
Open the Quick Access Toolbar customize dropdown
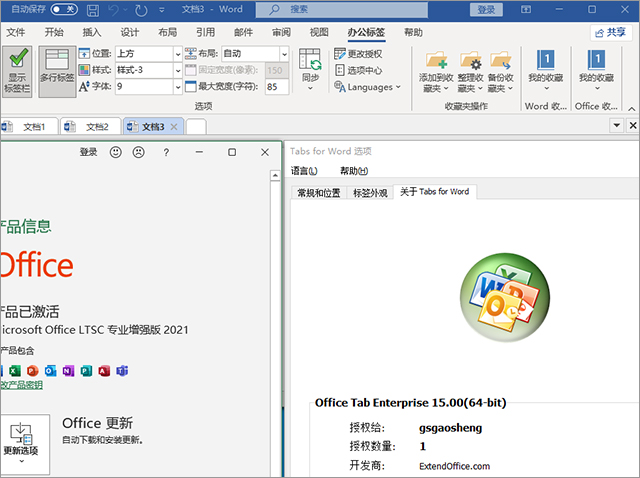pos(162,10)
